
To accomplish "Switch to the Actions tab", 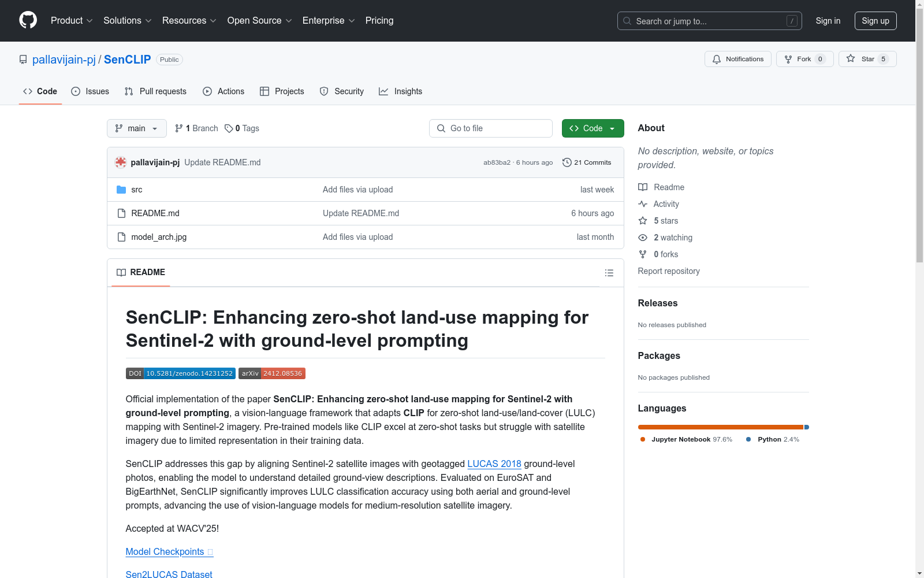I will pyautogui.click(x=223, y=91).
